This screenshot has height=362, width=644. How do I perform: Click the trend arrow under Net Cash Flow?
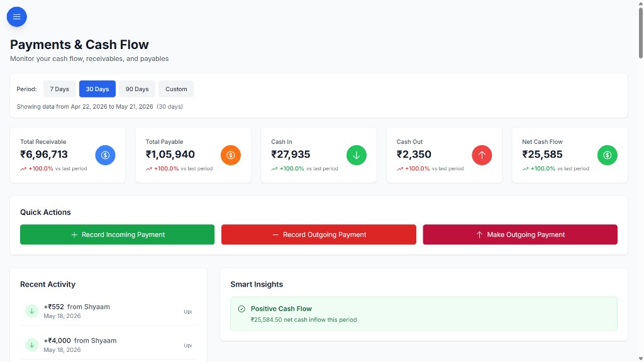[x=525, y=168]
